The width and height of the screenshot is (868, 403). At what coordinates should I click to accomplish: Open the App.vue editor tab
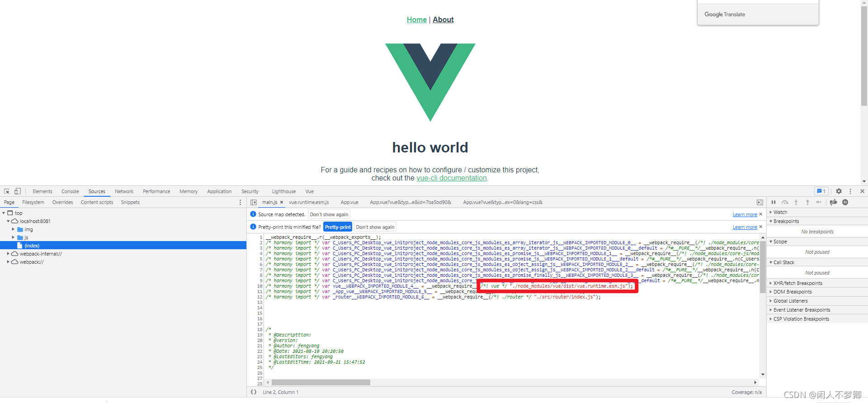point(349,202)
